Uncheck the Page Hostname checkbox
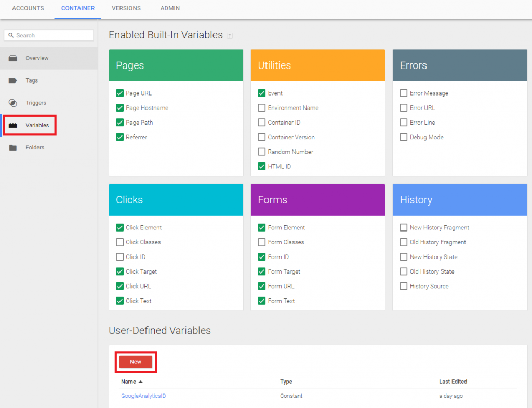 120,108
